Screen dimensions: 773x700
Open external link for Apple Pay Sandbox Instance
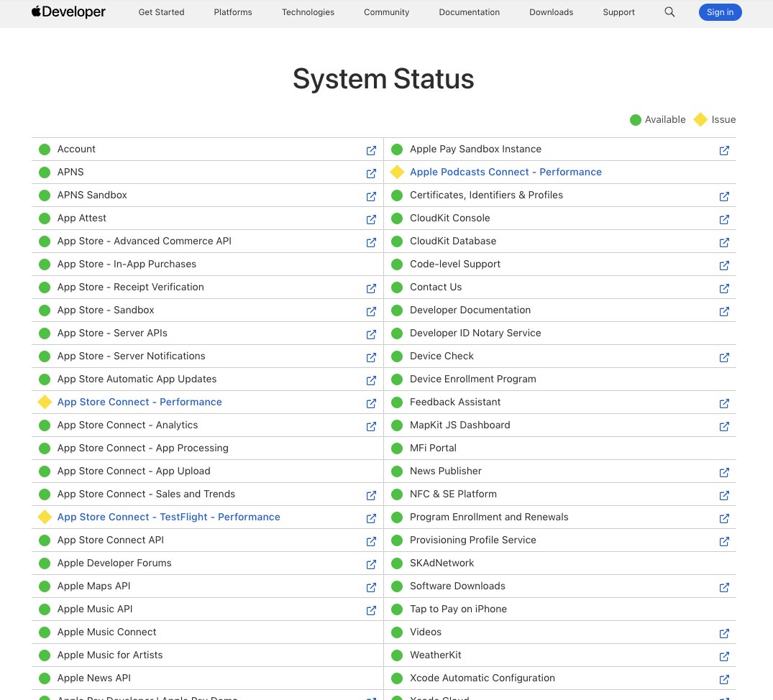pyautogui.click(x=724, y=150)
